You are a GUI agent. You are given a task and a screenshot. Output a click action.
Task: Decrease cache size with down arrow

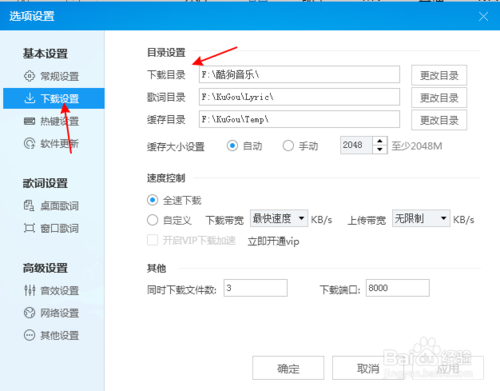tap(380, 149)
